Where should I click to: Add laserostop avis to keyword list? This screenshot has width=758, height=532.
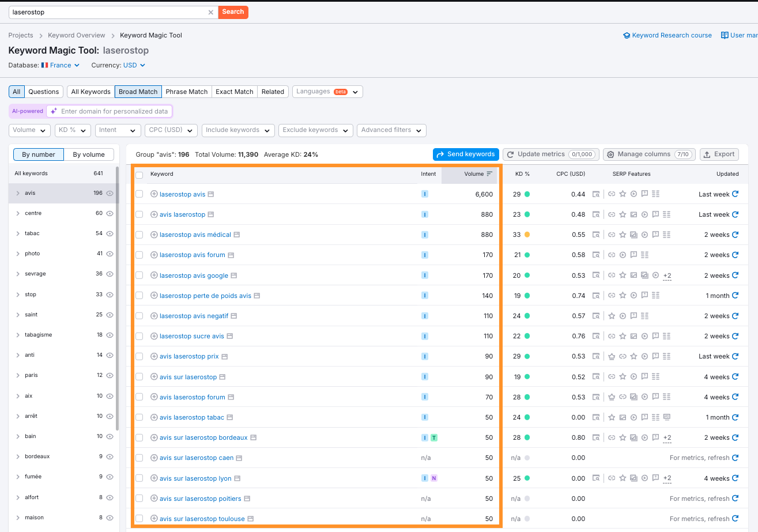[154, 194]
